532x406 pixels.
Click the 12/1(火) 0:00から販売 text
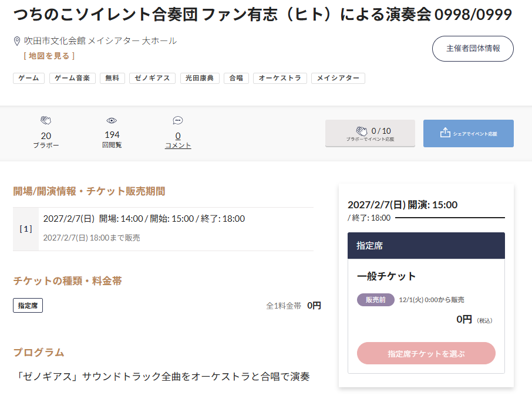coord(432,300)
